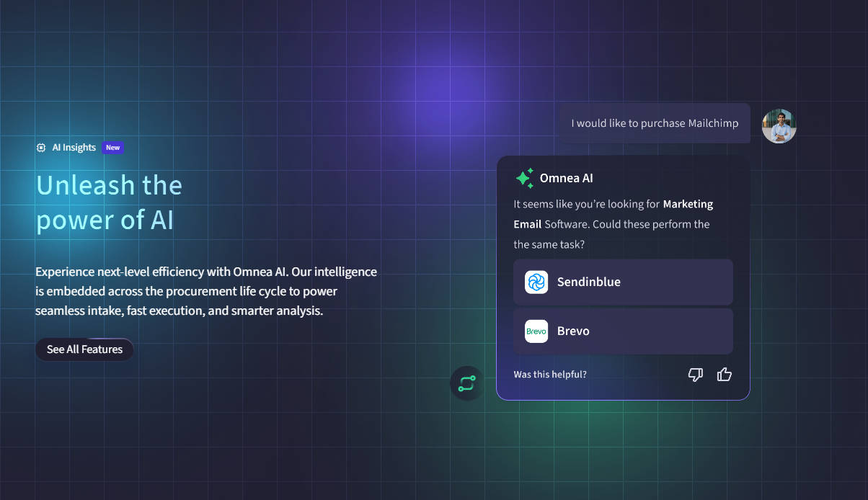
Task: Click the "I would like to purchase Mailchimp" message
Action: pos(655,123)
